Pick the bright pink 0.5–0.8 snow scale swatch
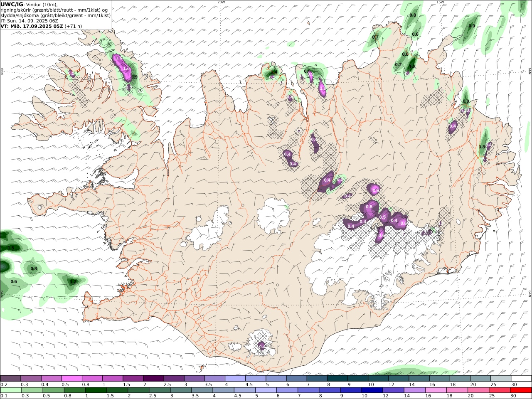 (71, 378)
